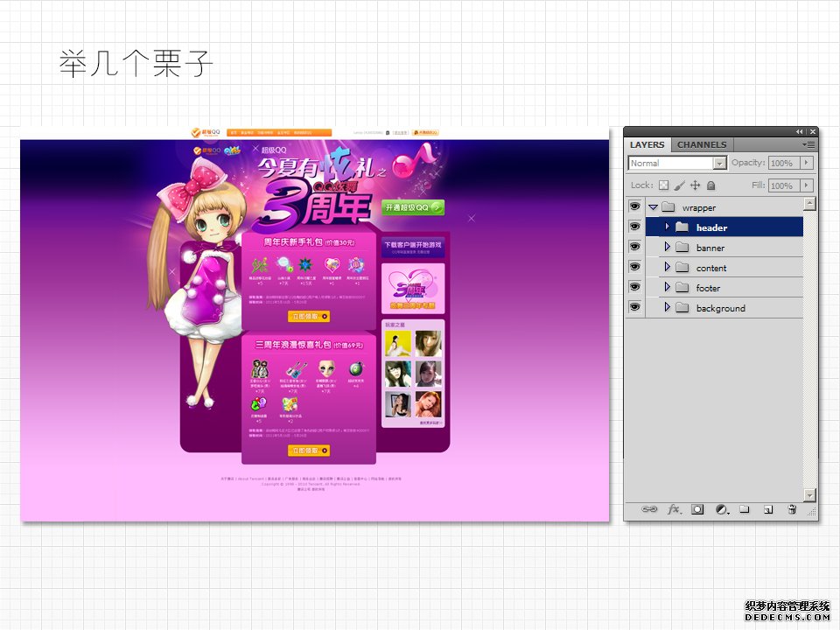This screenshot has width=840, height=630.
Task: Select the footer layer group
Action: pos(724,288)
